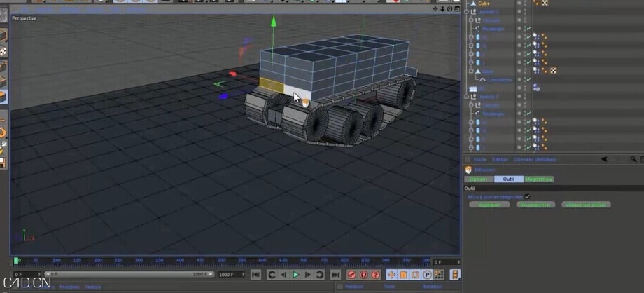Click the checkerboard texture tag on Cube row

click(545, 3)
